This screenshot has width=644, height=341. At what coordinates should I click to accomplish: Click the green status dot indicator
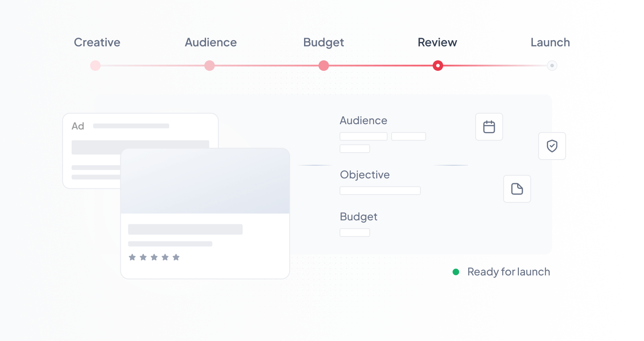tap(456, 271)
